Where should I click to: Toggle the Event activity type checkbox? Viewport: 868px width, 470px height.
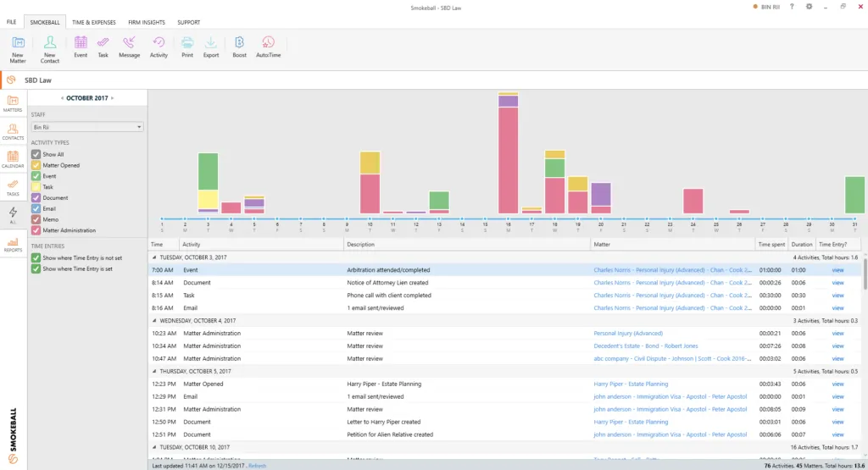click(36, 176)
